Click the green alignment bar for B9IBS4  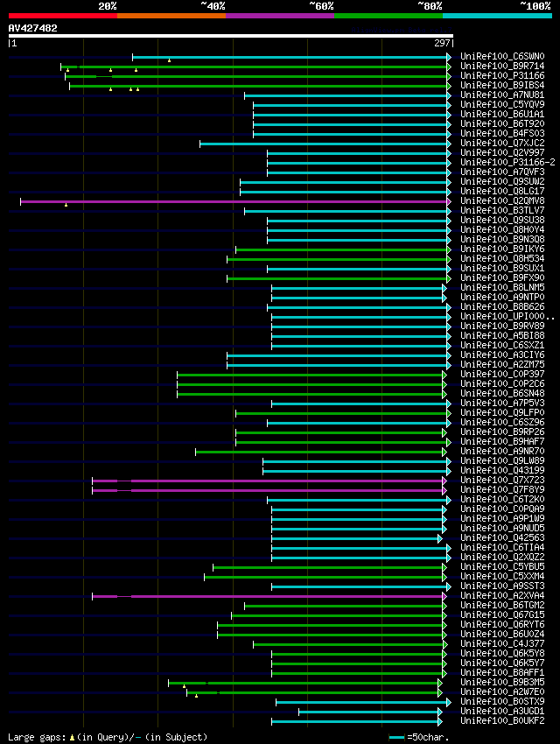click(x=261, y=86)
